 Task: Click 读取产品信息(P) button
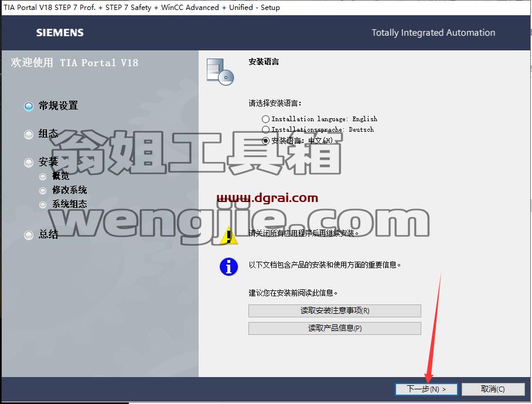pyautogui.click(x=335, y=328)
